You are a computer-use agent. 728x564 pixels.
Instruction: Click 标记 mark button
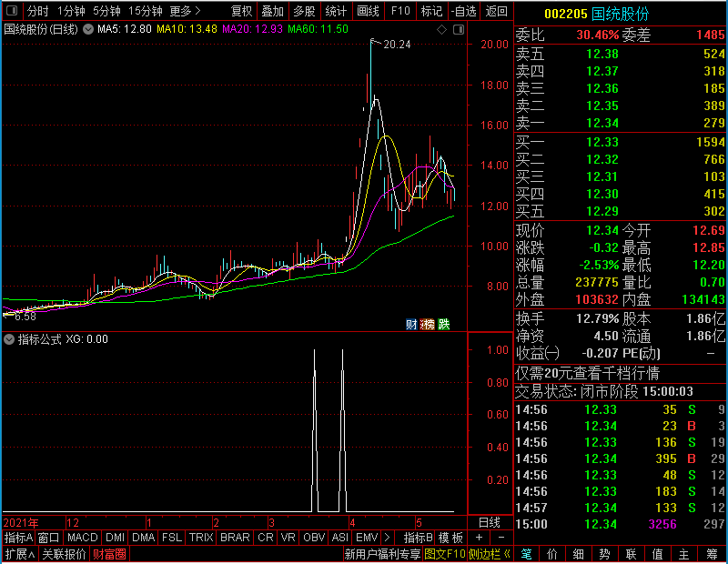[431, 11]
